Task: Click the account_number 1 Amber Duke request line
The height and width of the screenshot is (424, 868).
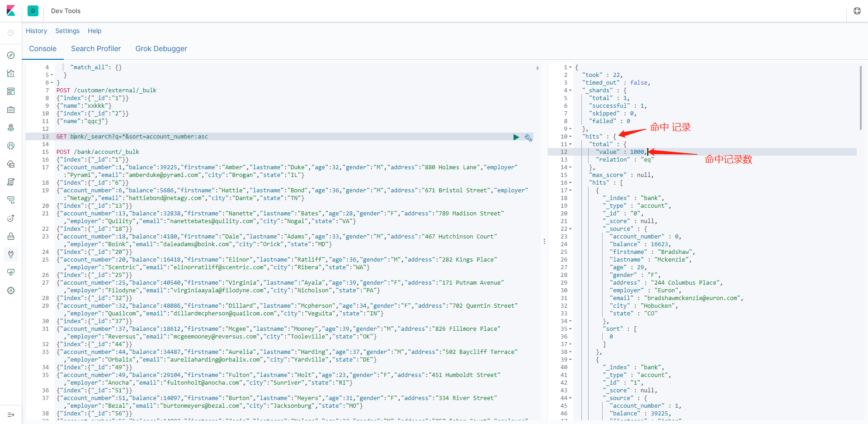Action: pos(287,171)
